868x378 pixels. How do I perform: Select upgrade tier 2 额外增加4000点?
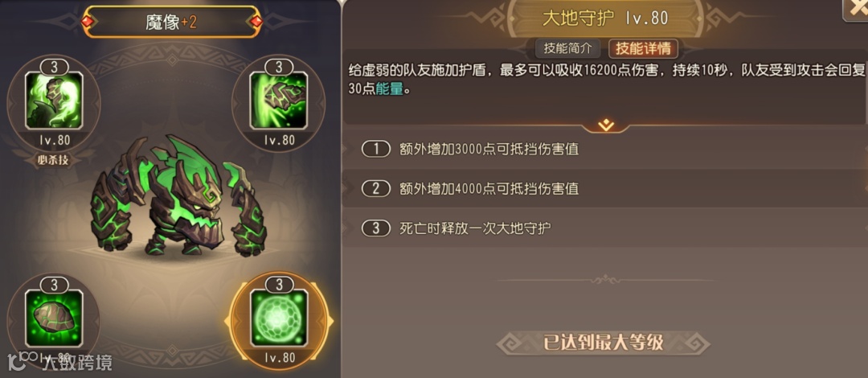(604, 188)
